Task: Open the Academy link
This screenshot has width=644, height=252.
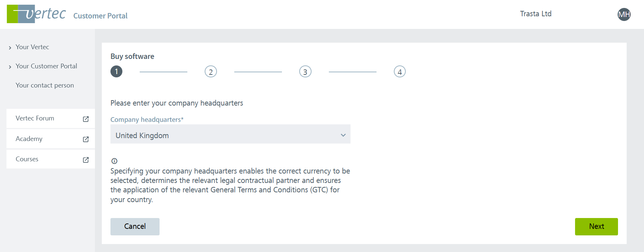Action: (x=29, y=139)
